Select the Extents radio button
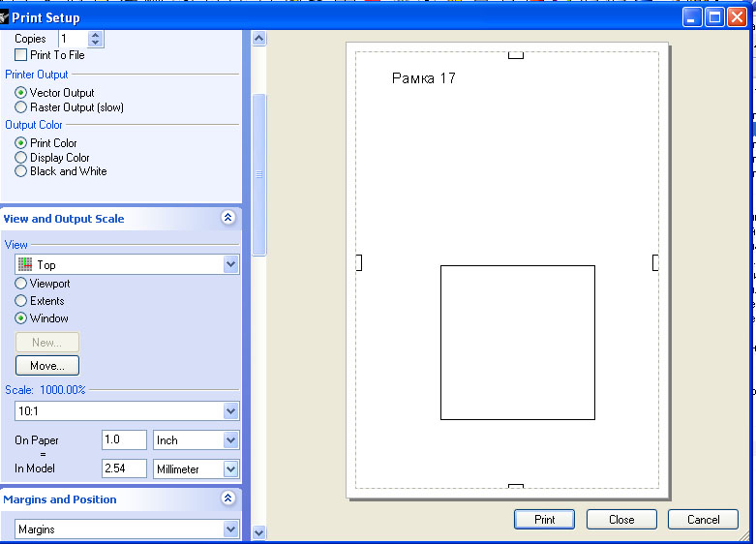Image resolution: width=756 pixels, height=544 pixels. [20, 301]
